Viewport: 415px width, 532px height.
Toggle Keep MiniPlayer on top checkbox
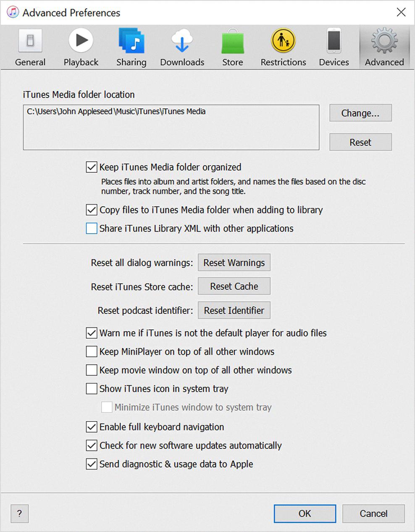(92, 352)
